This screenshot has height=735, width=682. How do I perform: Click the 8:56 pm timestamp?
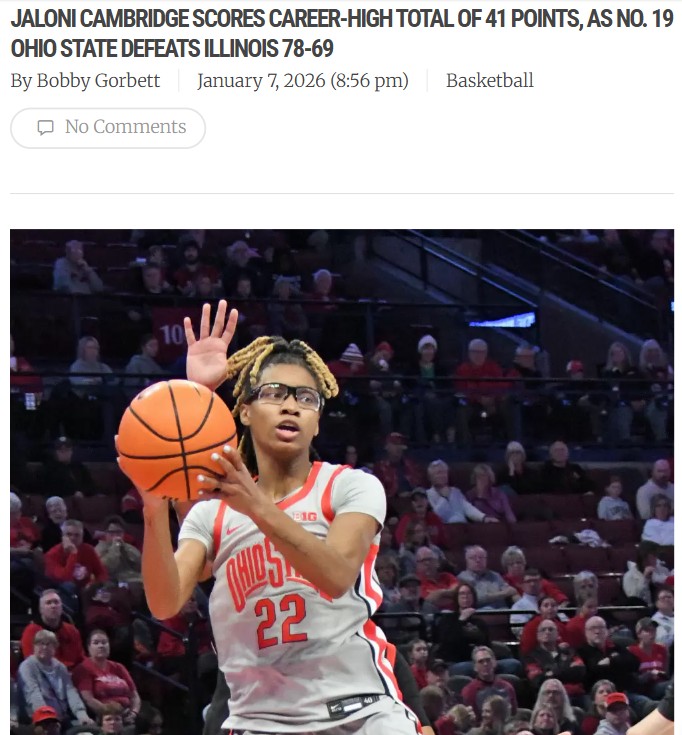coord(369,81)
